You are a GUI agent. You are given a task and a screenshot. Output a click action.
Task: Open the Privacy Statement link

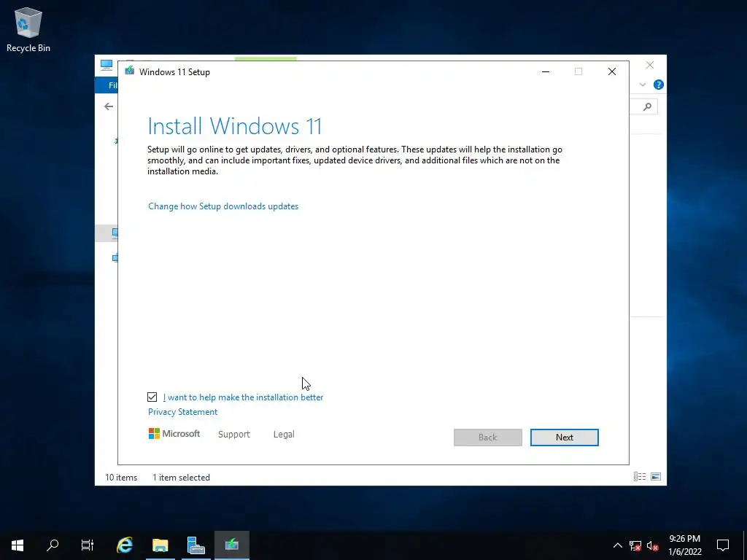pos(182,412)
